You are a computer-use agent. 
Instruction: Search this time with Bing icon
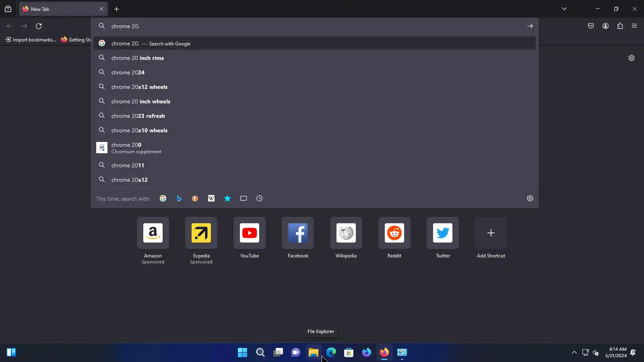click(179, 198)
